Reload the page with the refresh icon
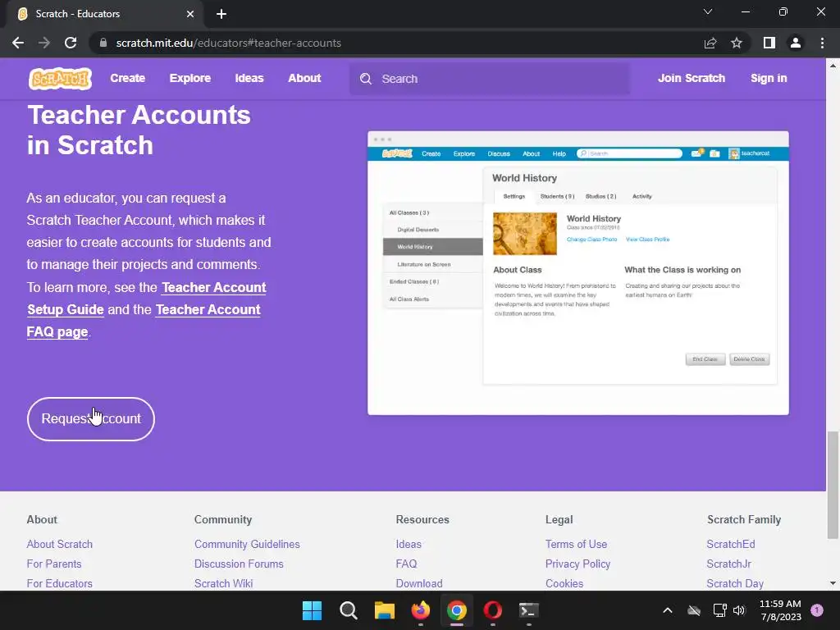The image size is (840, 630). 71,43
